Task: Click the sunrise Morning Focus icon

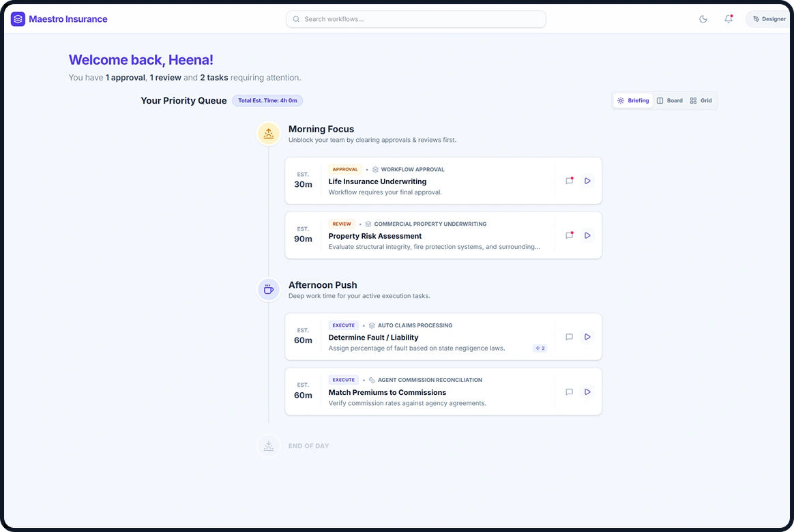Action: coord(268,134)
